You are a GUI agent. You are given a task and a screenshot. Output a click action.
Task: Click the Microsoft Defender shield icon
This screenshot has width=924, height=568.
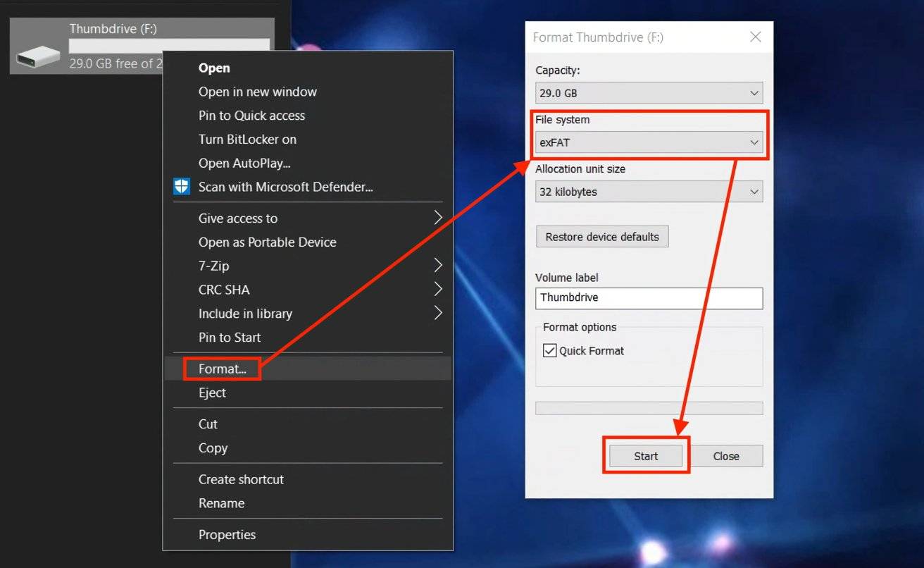[182, 187]
